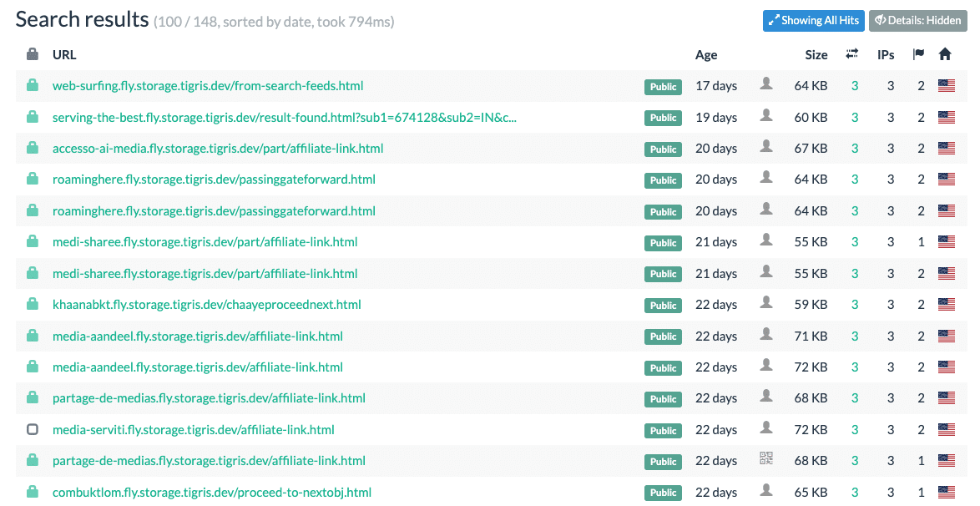Click the flag icon in column header

click(x=918, y=54)
